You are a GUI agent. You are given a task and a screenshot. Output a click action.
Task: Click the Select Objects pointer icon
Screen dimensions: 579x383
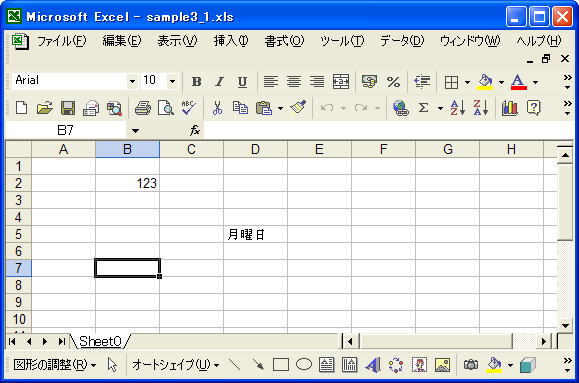[x=112, y=365]
